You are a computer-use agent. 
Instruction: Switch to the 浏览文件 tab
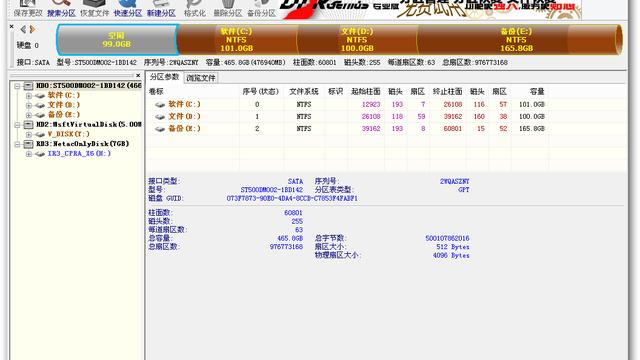click(200, 78)
